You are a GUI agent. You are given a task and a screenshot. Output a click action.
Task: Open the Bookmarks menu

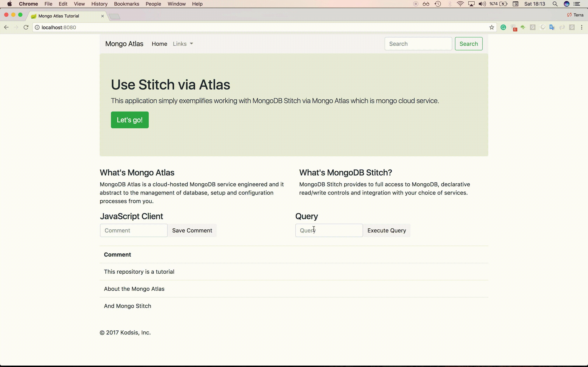126,4
